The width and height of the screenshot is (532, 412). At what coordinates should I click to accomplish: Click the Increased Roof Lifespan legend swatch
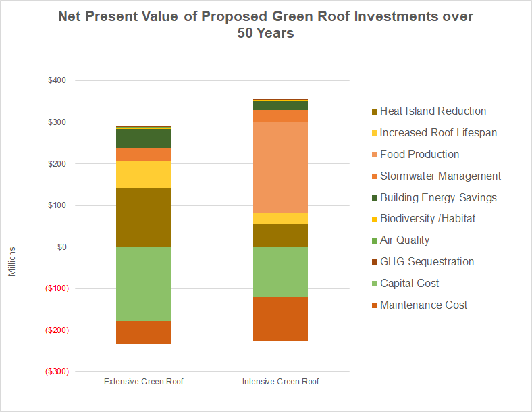pyautogui.click(x=375, y=133)
